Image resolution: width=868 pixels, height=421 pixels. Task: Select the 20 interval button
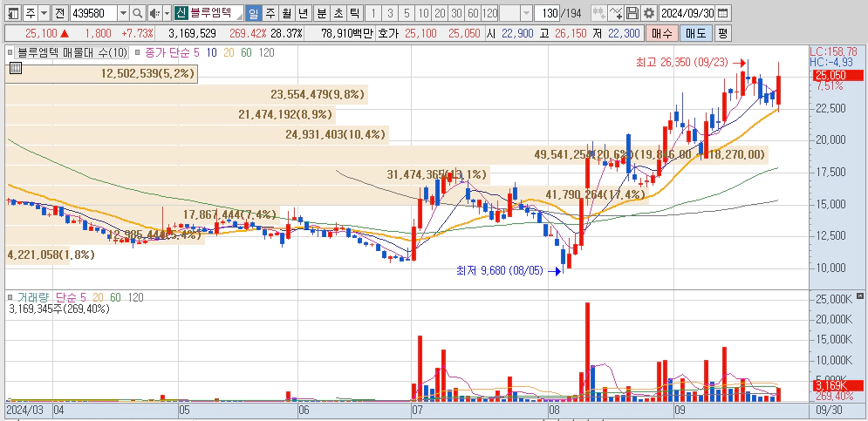coord(440,13)
